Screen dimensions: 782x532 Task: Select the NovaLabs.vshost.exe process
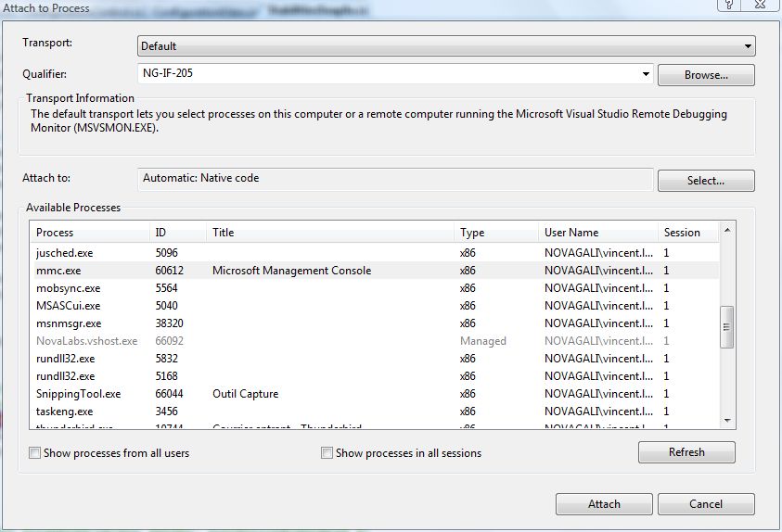[86, 341]
